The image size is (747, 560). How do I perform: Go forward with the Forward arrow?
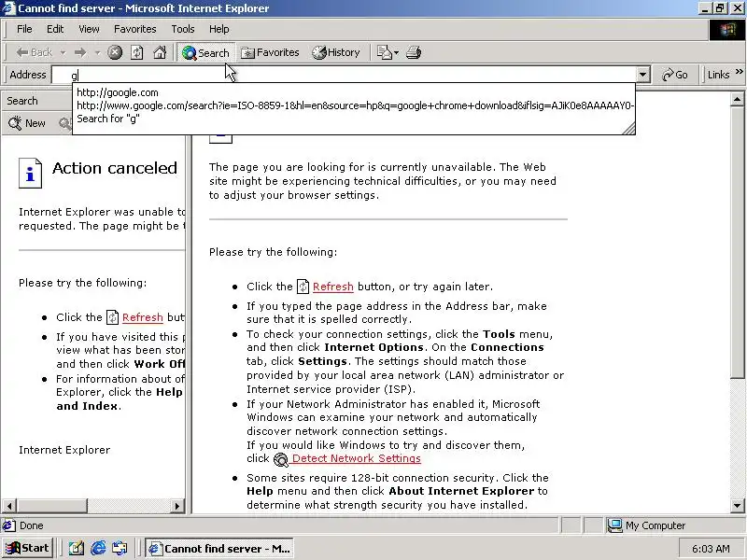(80, 52)
